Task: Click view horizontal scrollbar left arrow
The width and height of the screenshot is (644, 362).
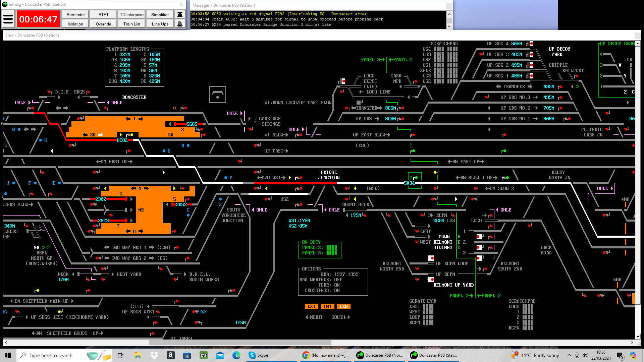Action: tap(6, 343)
